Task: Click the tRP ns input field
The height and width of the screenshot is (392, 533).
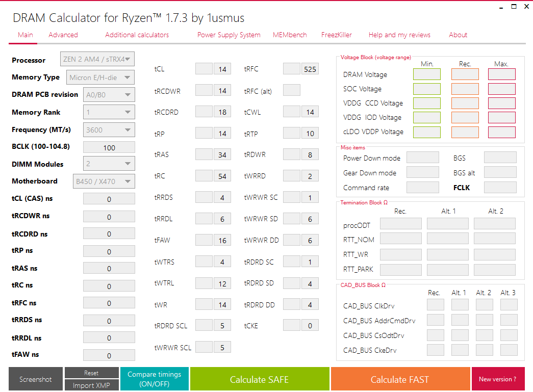Action: pyautogui.click(x=109, y=251)
